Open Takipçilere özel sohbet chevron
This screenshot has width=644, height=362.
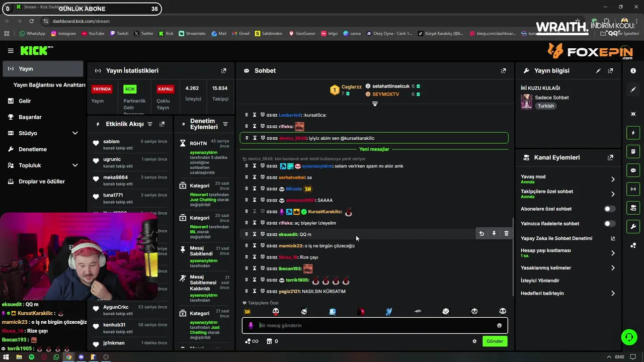(612, 194)
